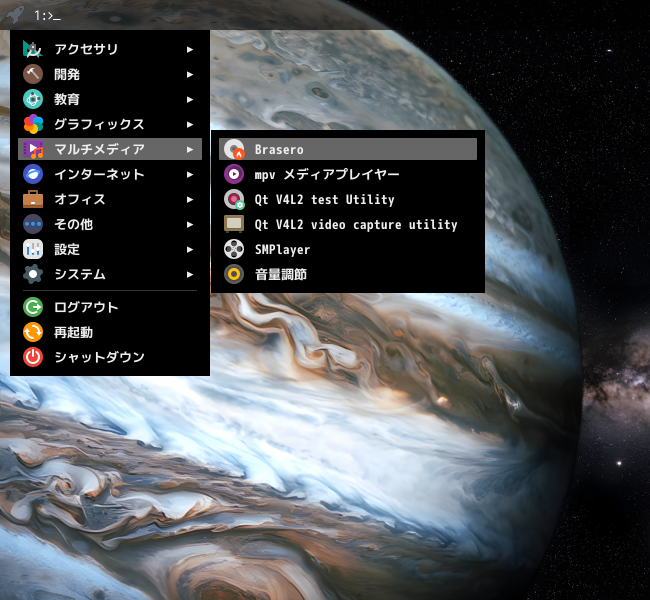Viewport: 650px width, 600px height.
Task: Click the rocket launcher icon in panel
Action: [x=15, y=15]
